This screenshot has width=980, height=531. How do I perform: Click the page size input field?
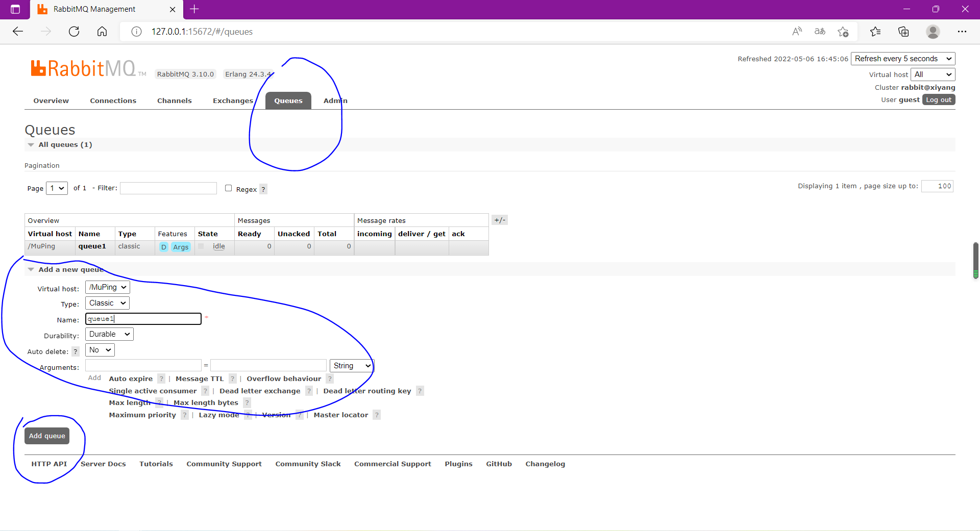coord(937,186)
